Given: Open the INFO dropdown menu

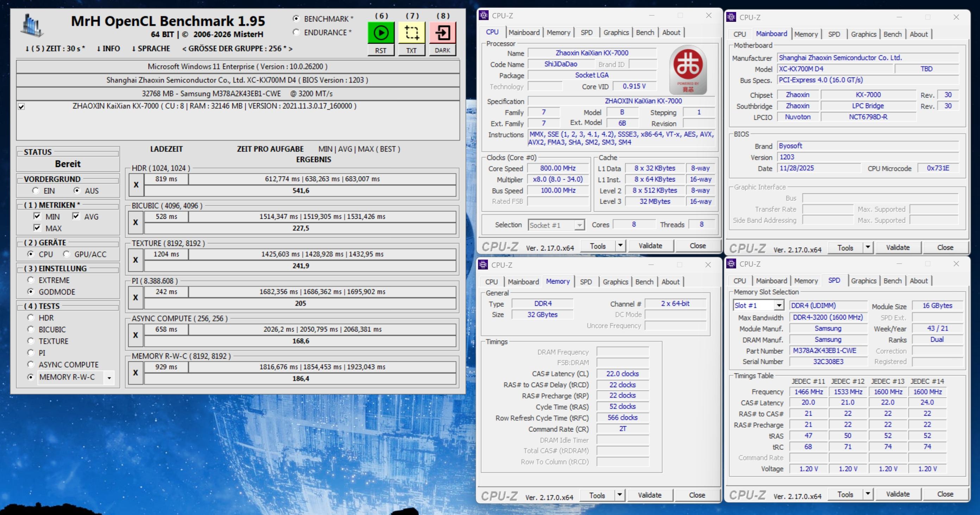Looking at the screenshot, I should (x=108, y=49).
